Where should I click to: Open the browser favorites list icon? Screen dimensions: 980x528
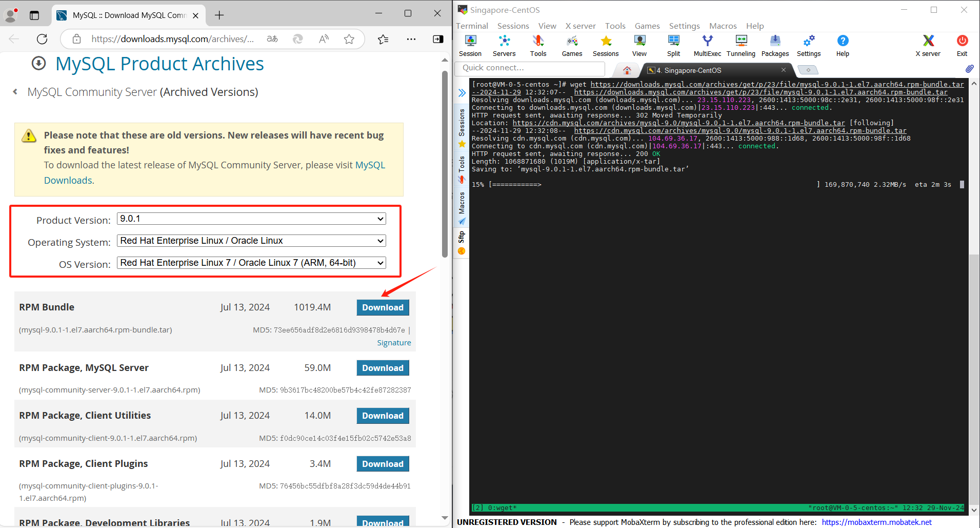coord(383,39)
